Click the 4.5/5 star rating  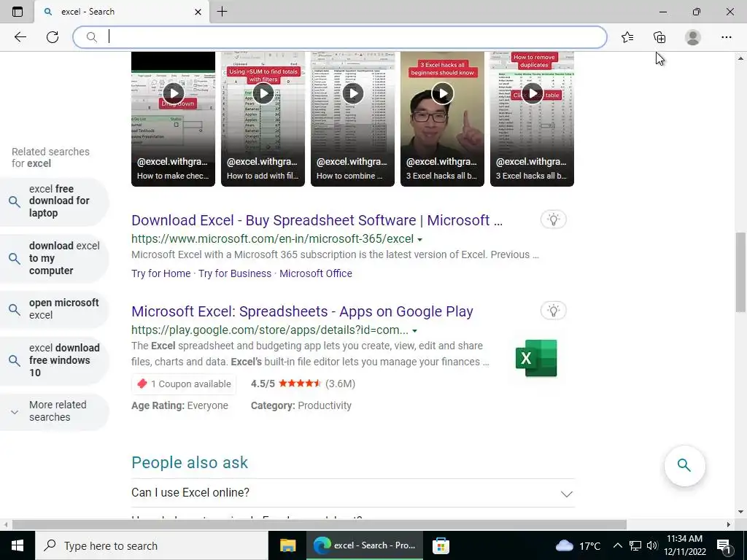pyautogui.click(x=303, y=384)
